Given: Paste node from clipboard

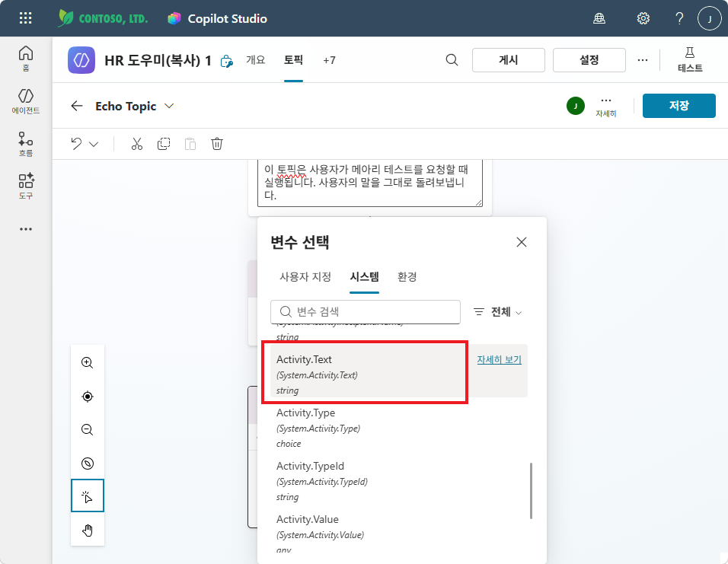Looking at the screenshot, I should pos(190,144).
